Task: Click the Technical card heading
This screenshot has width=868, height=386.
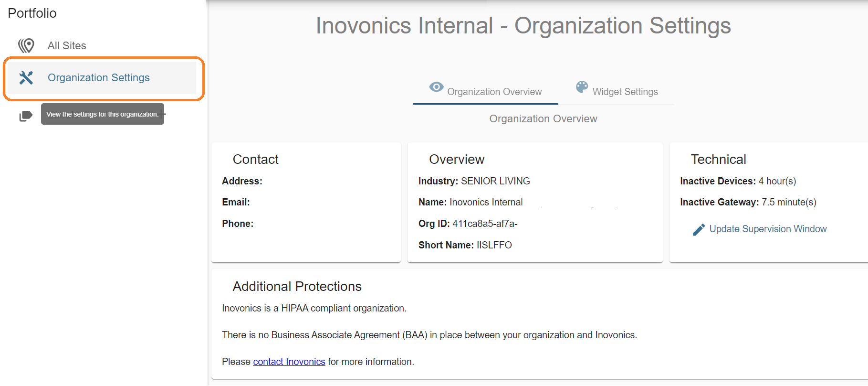Action: point(718,159)
